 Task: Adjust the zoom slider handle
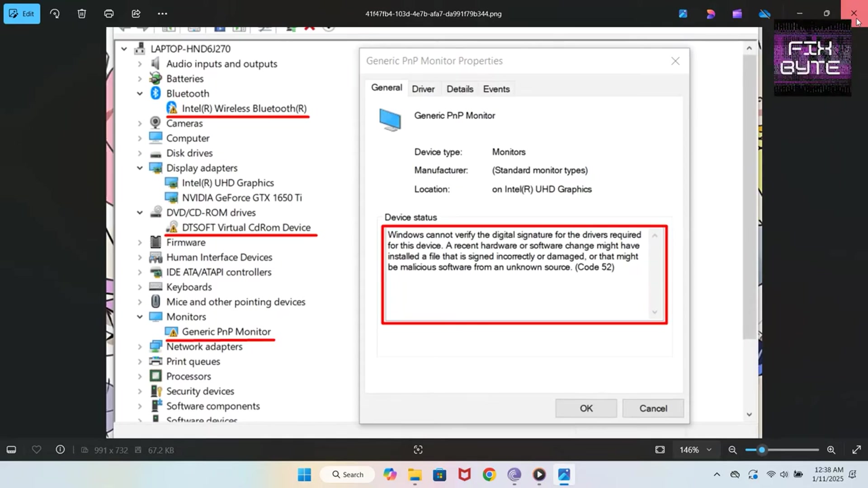[x=762, y=450]
